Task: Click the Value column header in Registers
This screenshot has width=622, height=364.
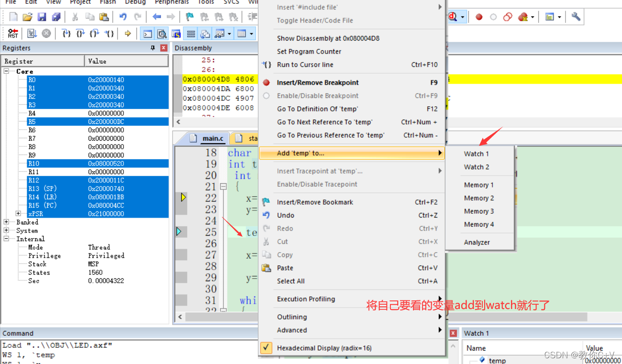Action: 126,61
